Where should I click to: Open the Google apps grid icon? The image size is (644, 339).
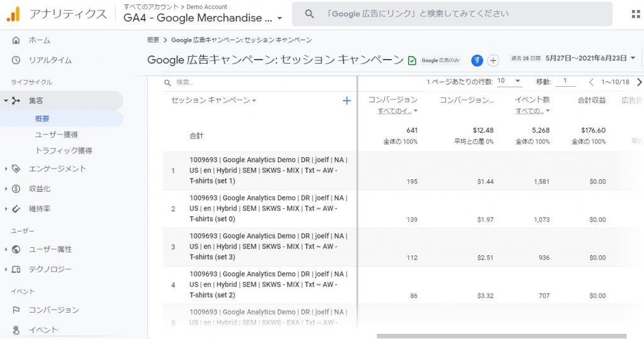click(x=635, y=14)
